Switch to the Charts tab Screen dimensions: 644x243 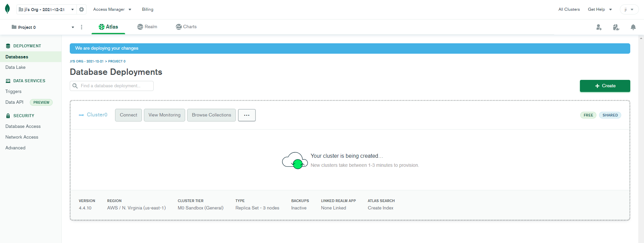(186, 27)
